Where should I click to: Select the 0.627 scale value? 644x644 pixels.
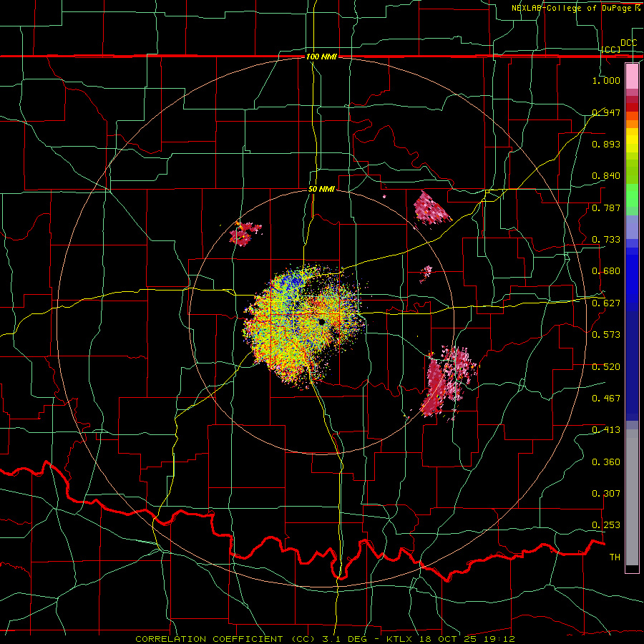606,303
